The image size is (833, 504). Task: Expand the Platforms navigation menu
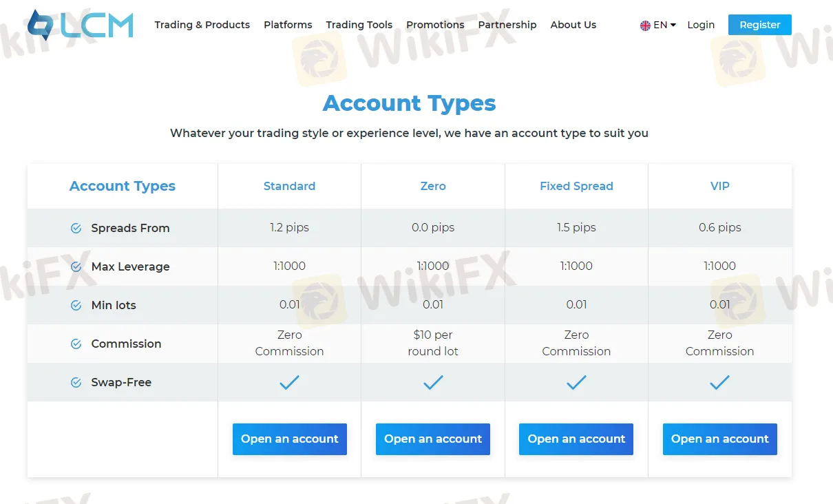pos(288,25)
